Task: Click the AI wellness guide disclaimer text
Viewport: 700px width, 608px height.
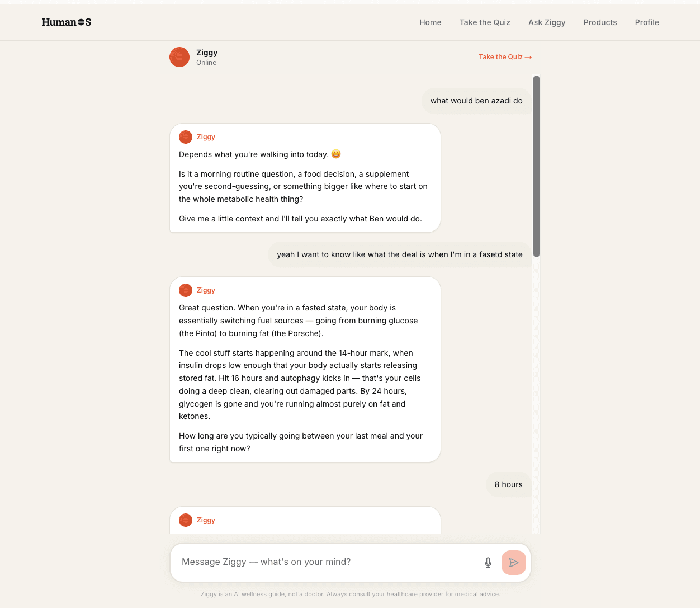Action: pyautogui.click(x=351, y=594)
